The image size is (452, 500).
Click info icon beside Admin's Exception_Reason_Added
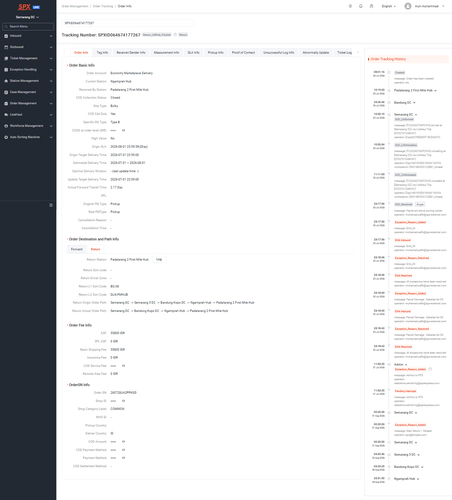pyautogui.click(x=430, y=369)
